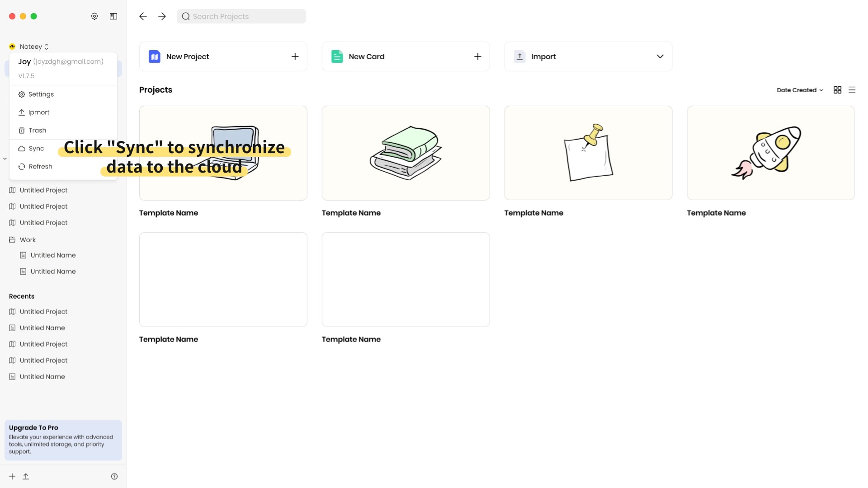Click the New Project button label

tap(188, 56)
